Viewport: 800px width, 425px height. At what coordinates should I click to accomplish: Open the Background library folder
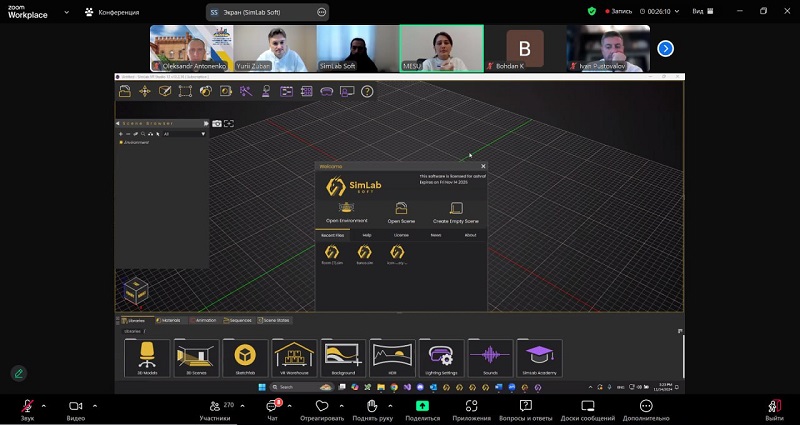point(343,358)
